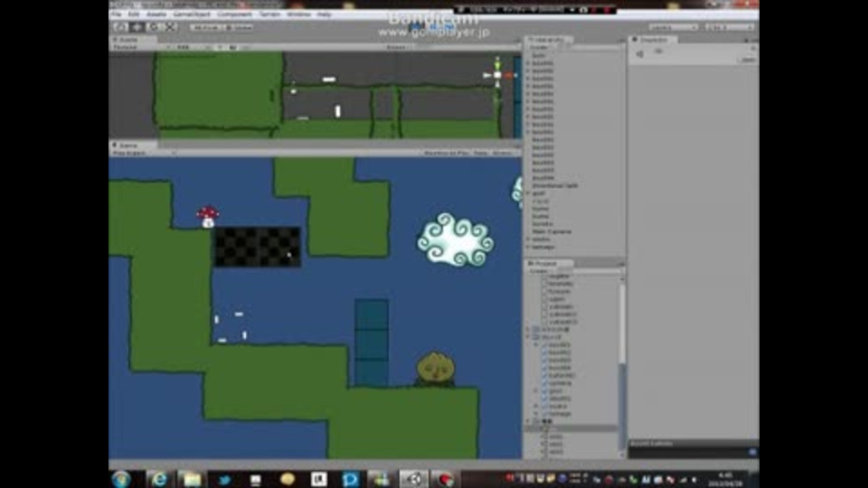Open the Layout dropdown
This screenshot has width=868, height=488.
pos(731,26)
